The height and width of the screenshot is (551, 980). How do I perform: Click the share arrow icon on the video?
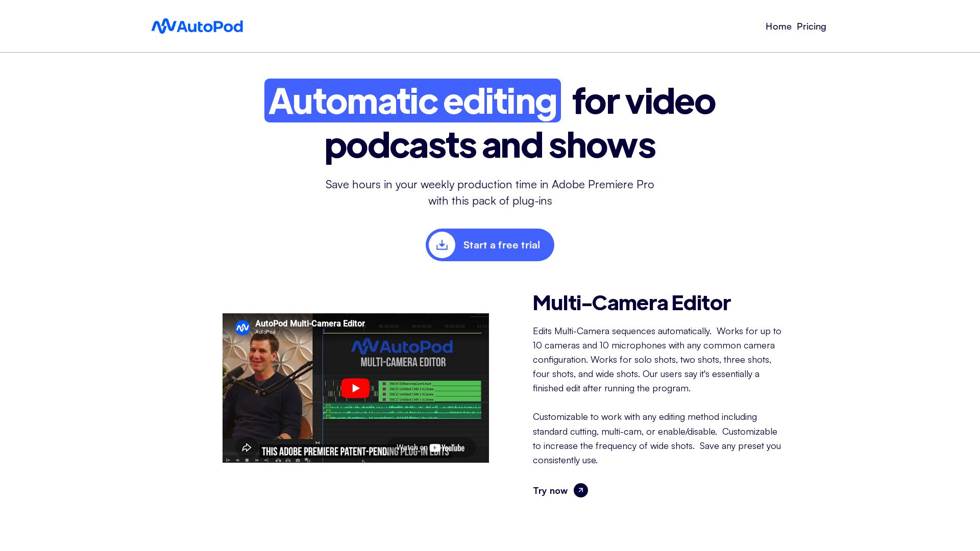pos(247,447)
